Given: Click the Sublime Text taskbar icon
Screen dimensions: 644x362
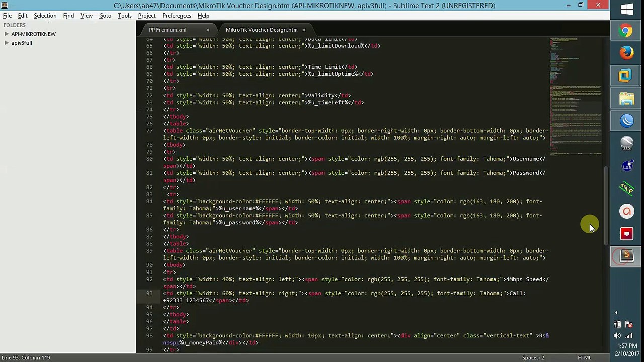Looking at the screenshot, I should 626,256.
